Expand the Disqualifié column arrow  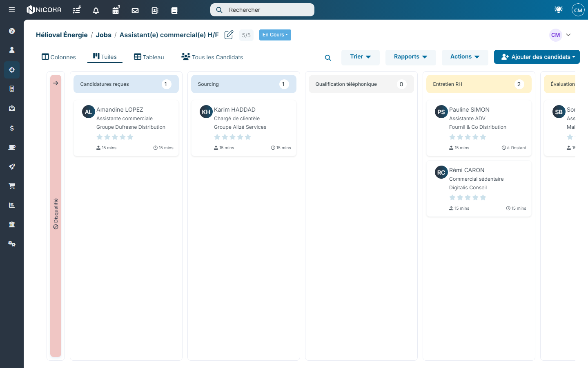pos(56,83)
